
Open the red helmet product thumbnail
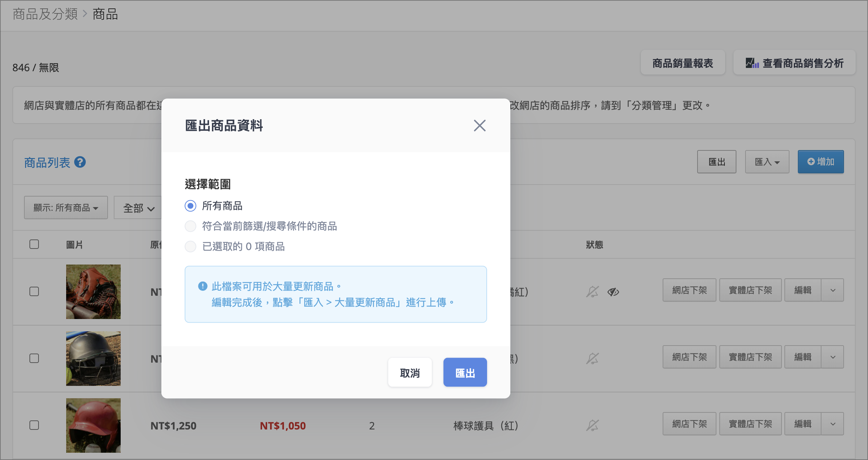coord(93,425)
